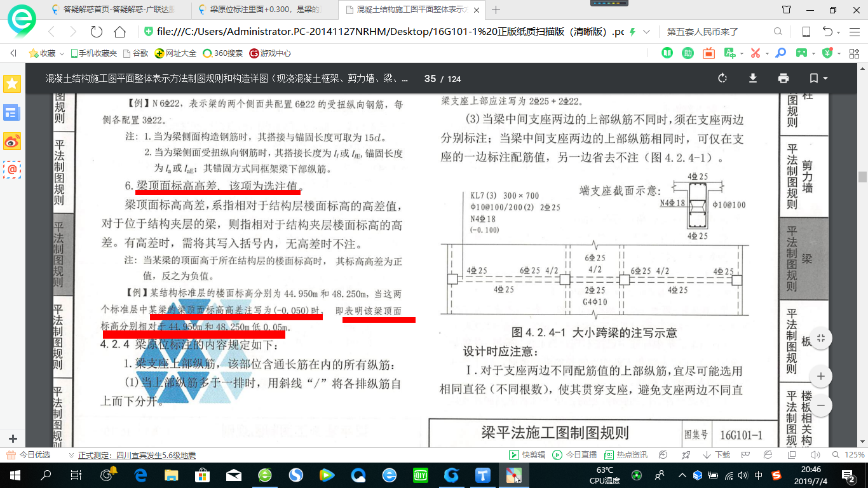The width and height of the screenshot is (868, 488).
Task: Click the page number 35 field
Action: click(x=430, y=79)
